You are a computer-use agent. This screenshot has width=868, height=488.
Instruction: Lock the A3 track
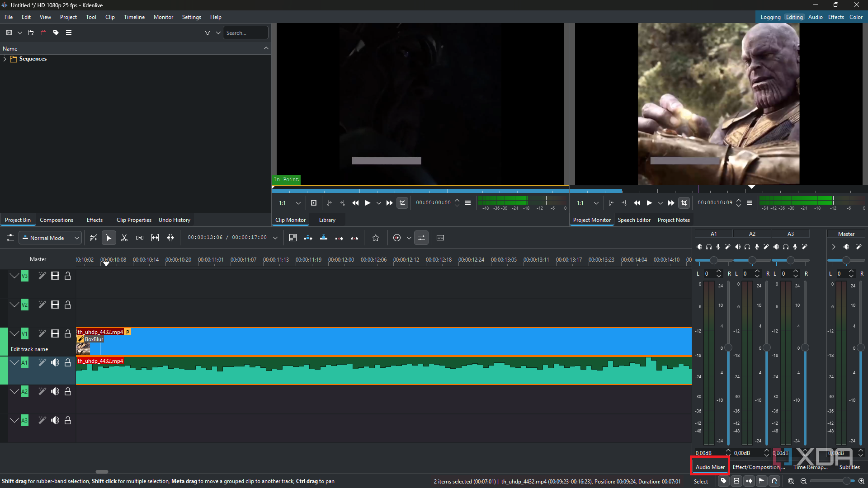click(x=68, y=420)
